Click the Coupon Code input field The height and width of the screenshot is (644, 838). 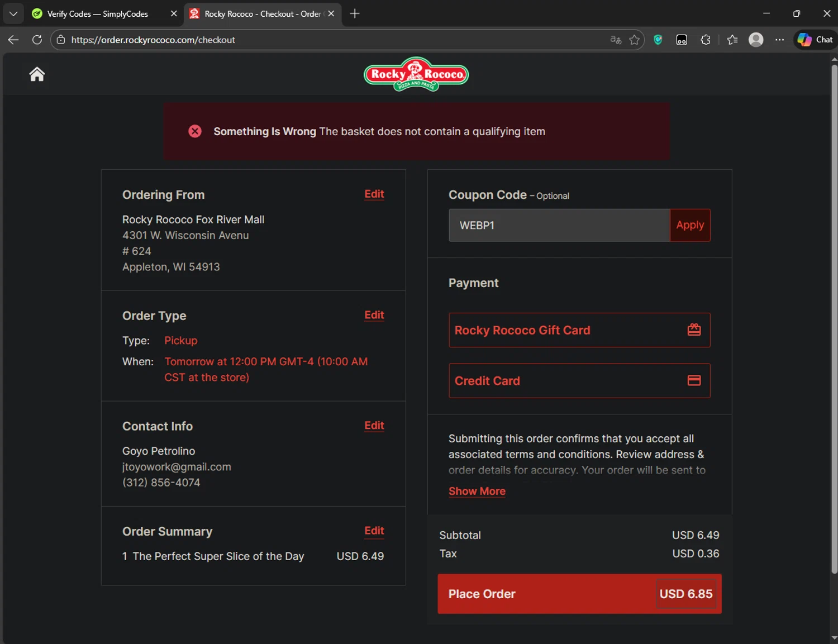click(559, 225)
